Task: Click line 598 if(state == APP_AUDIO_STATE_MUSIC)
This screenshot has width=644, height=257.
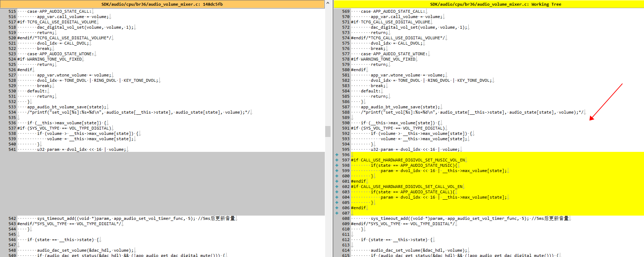Action: (414, 165)
